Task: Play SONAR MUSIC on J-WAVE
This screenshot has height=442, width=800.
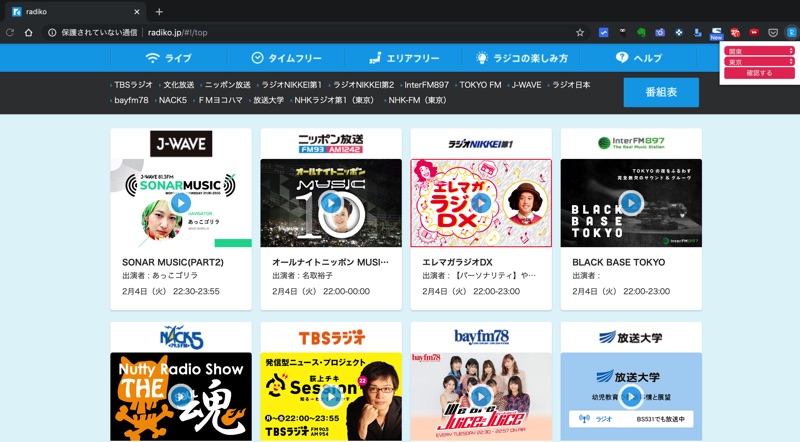Action: click(180, 203)
